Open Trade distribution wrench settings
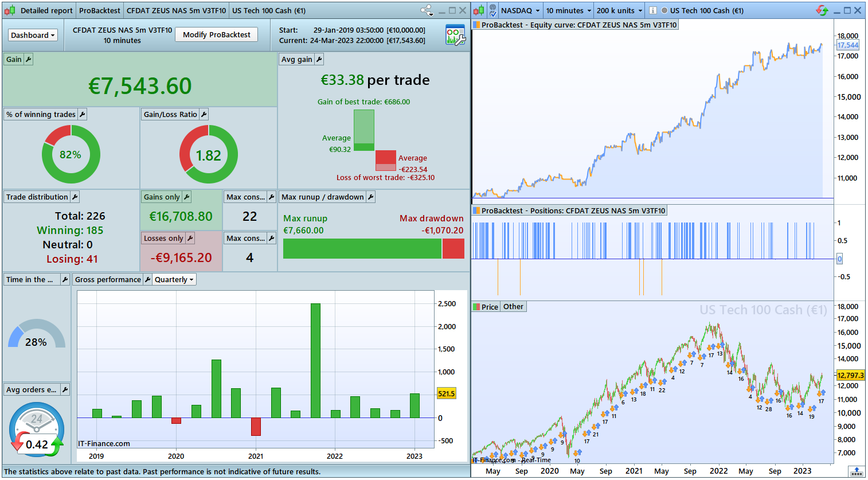This screenshot has width=868, height=480. [75, 197]
